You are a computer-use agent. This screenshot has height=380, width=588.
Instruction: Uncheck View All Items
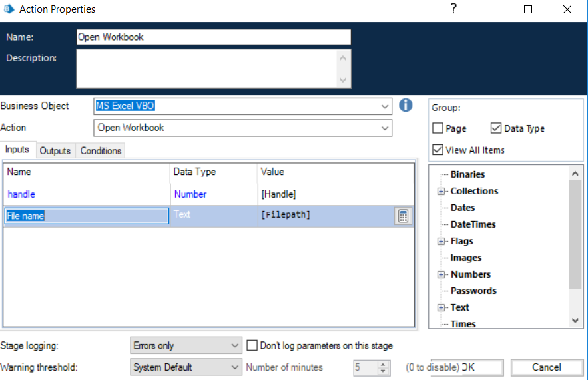438,150
